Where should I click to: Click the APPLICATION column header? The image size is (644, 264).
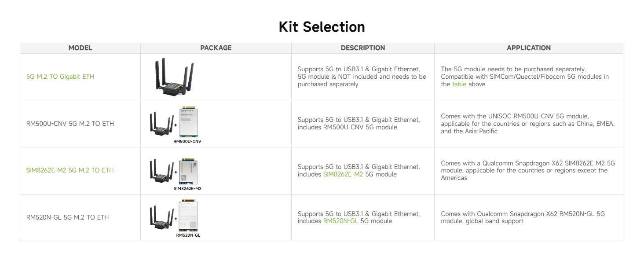(x=528, y=48)
